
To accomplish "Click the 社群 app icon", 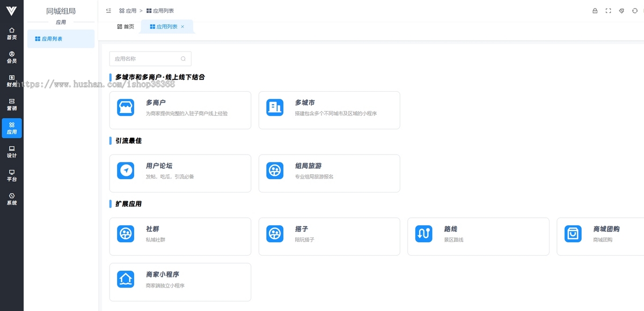I will pyautogui.click(x=126, y=234).
